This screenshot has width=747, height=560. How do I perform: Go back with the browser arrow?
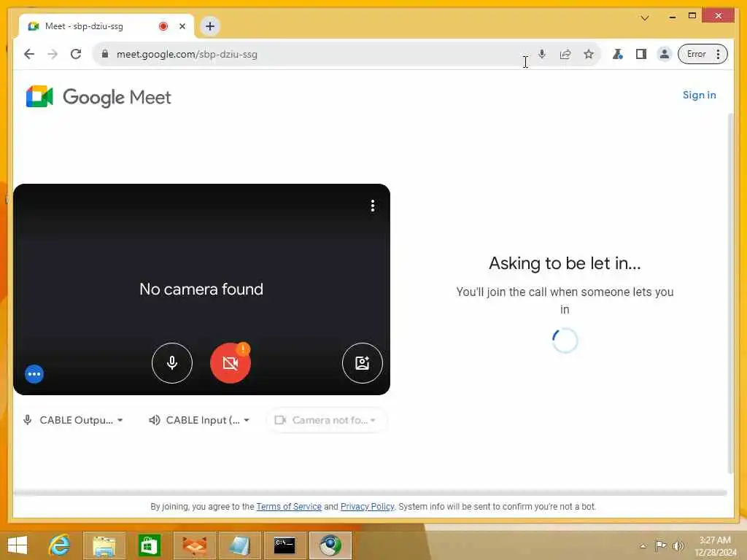coord(29,54)
